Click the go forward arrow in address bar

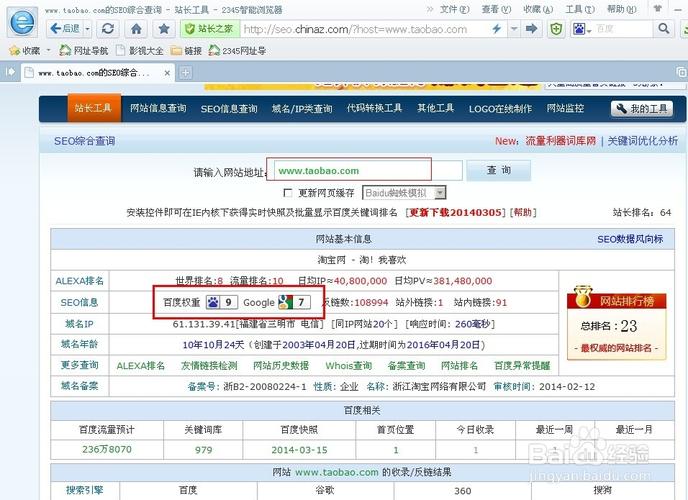pos(531,29)
